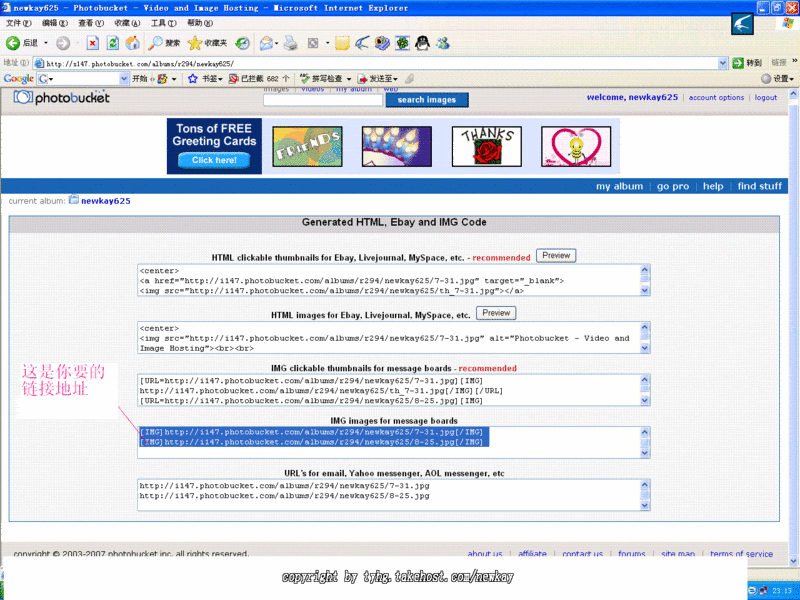Click the search images button
This screenshot has height=600, width=800.
pos(427,100)
